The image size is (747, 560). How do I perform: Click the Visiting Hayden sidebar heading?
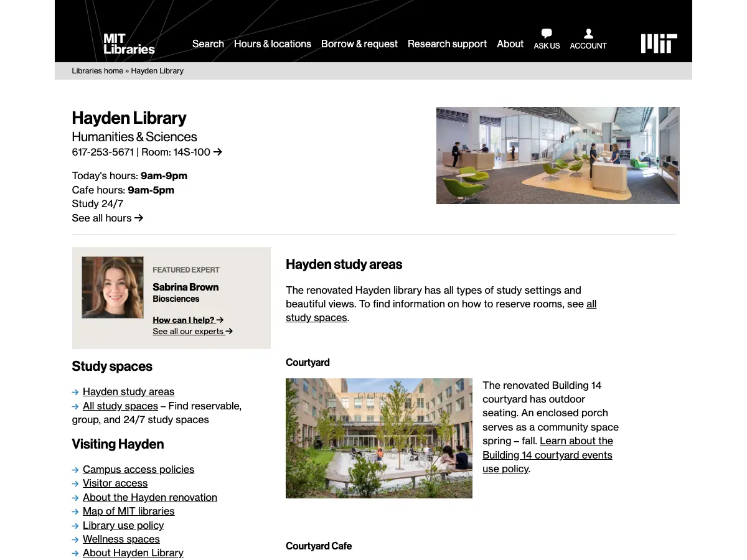tap(118, 444)
